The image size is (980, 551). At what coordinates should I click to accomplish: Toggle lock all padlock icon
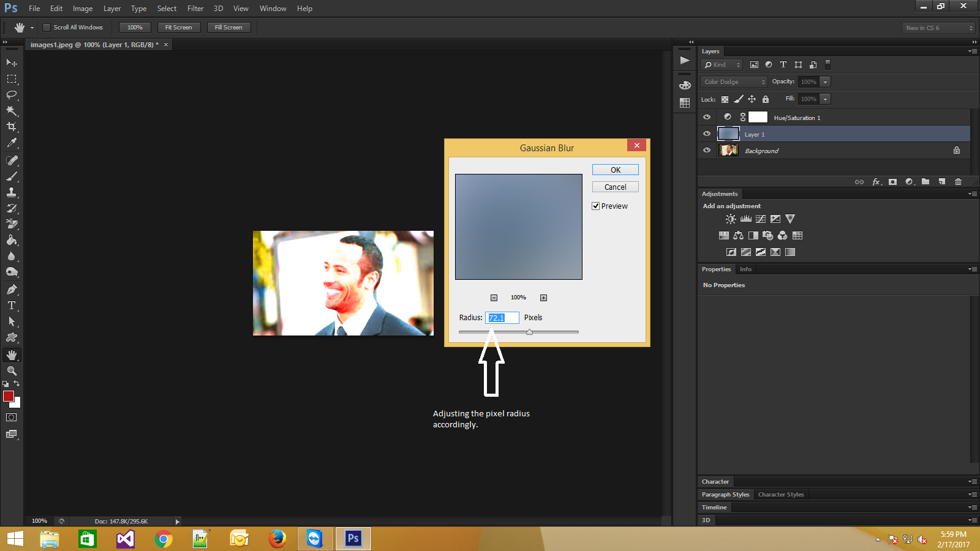coord(765,99)
